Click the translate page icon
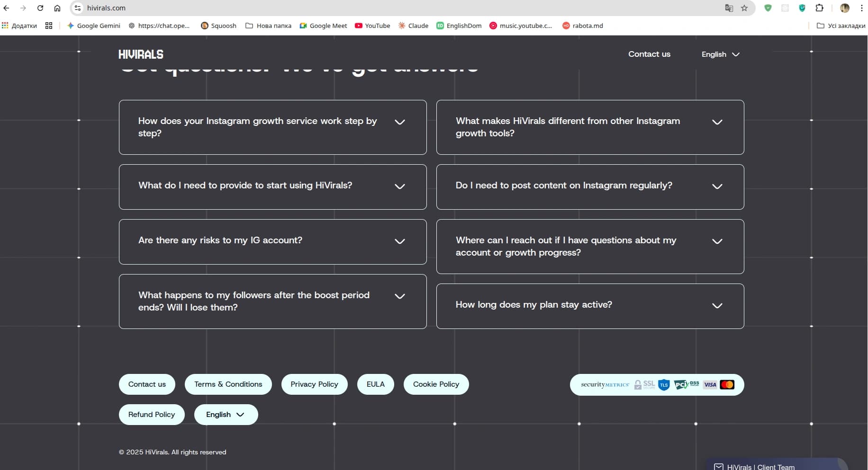Image resolution: width=868 pixels, height=470 pixels. 729,8
